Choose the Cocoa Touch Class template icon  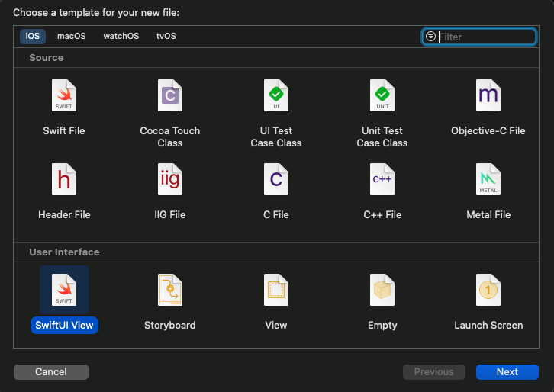170,95
